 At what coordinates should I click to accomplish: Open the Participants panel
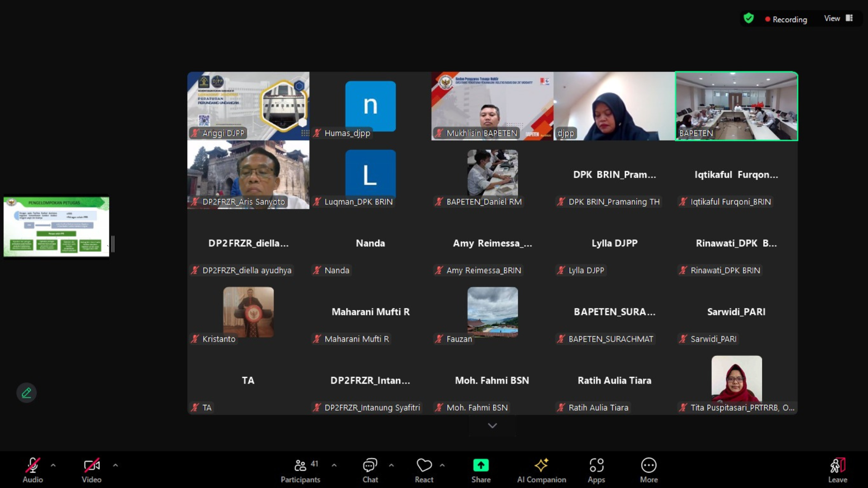pyautogui.click(x=300, y=470)
